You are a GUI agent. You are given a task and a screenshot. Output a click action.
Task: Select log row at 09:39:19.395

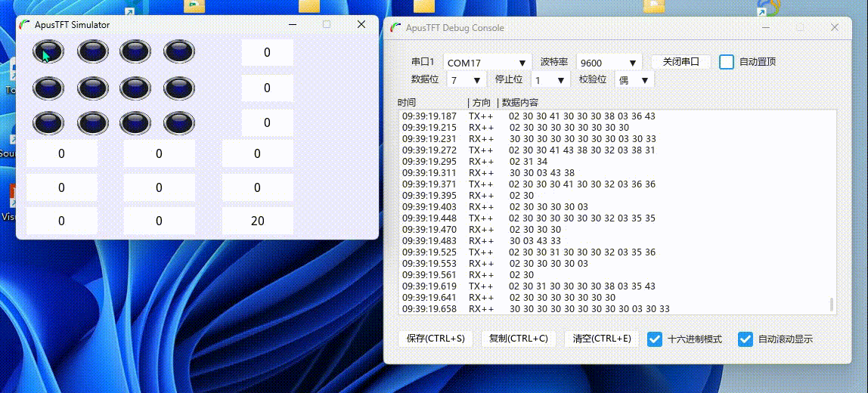[x=613, y=196]
